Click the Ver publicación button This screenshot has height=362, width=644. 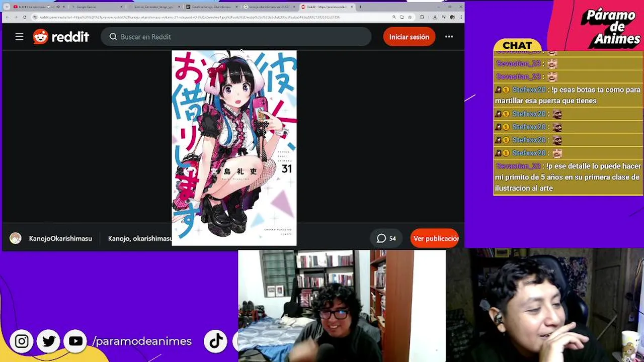(x=435, y=238)
